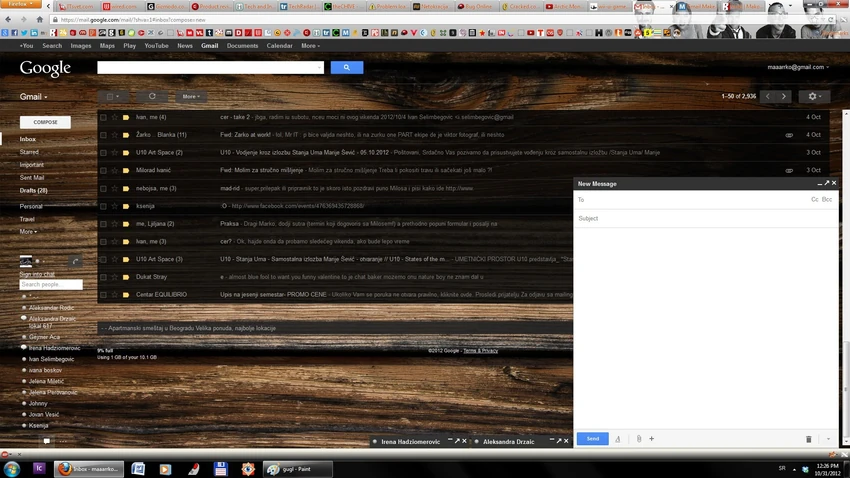Open the settings gear menu
Screen dimensions: 850x478
click(x=814, y=96)
